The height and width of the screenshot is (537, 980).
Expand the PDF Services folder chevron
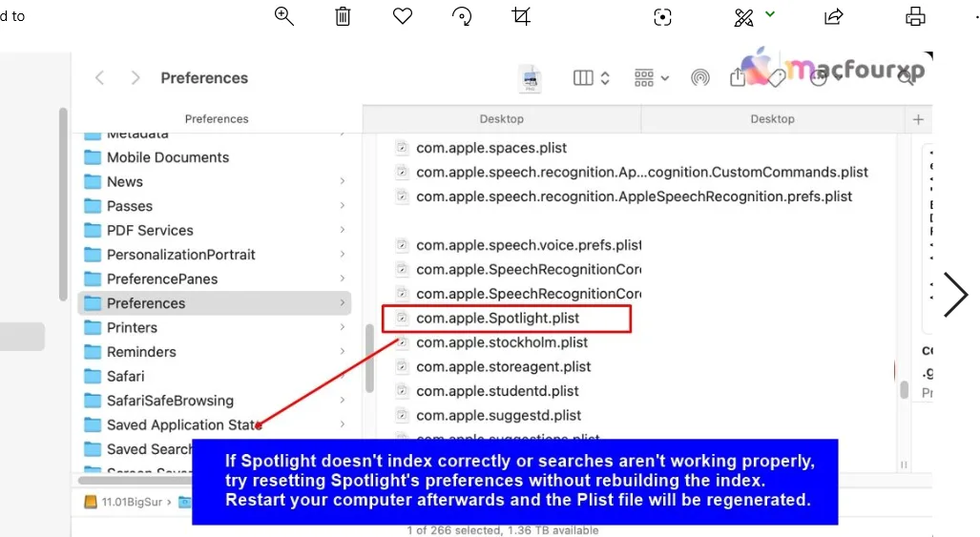(343, 230)
